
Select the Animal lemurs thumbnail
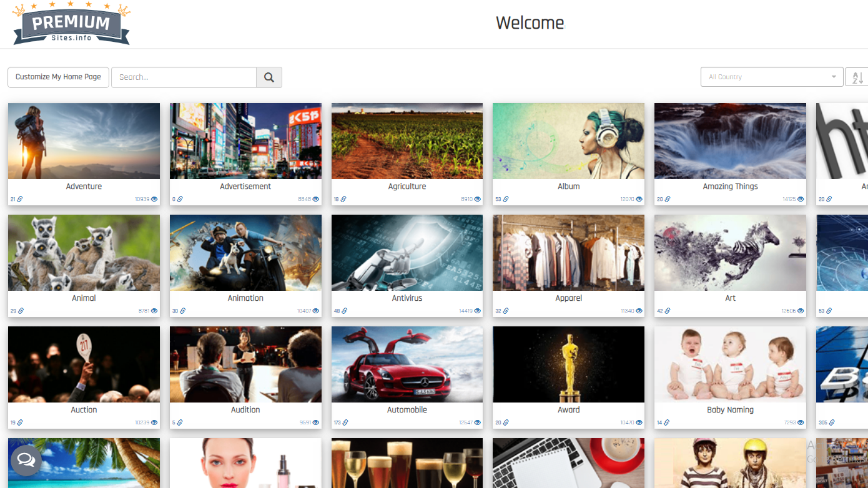pyautogui.click(x=84, y=253)
